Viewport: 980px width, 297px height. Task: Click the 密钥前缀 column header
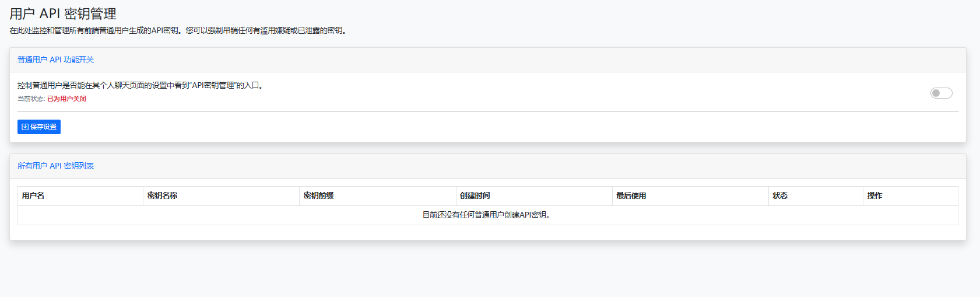378,196
